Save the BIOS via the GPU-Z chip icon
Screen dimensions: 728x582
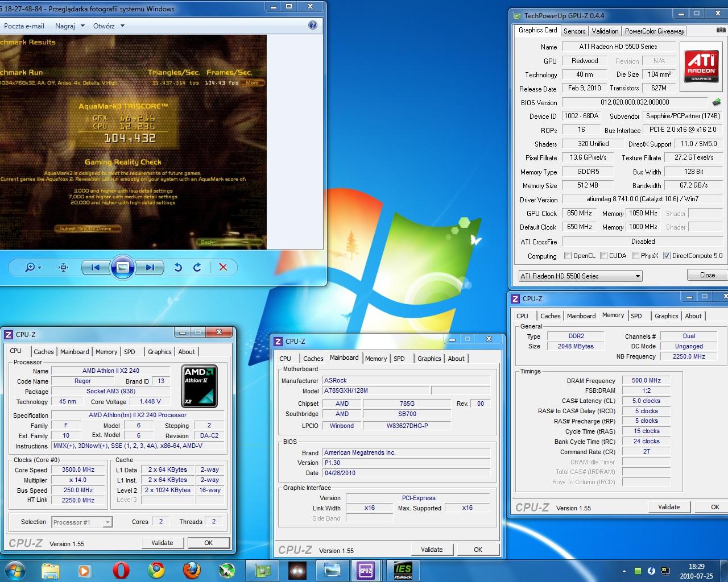coord(717,102)
